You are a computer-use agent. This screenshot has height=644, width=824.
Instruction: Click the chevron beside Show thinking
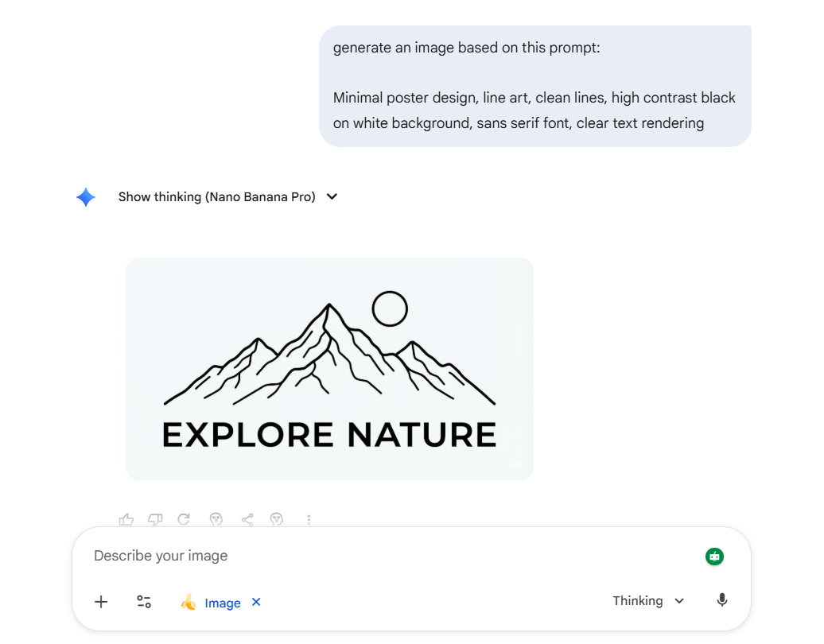coord(332,197)
